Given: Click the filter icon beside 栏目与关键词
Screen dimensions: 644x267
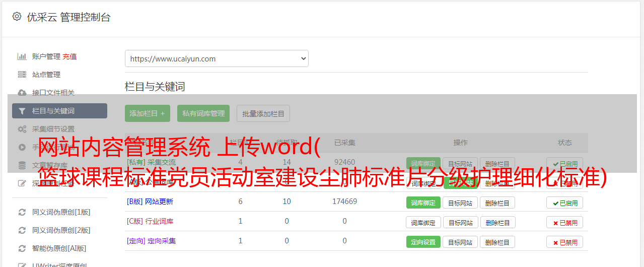Looking at the screenshot, I should click(22, 111).
